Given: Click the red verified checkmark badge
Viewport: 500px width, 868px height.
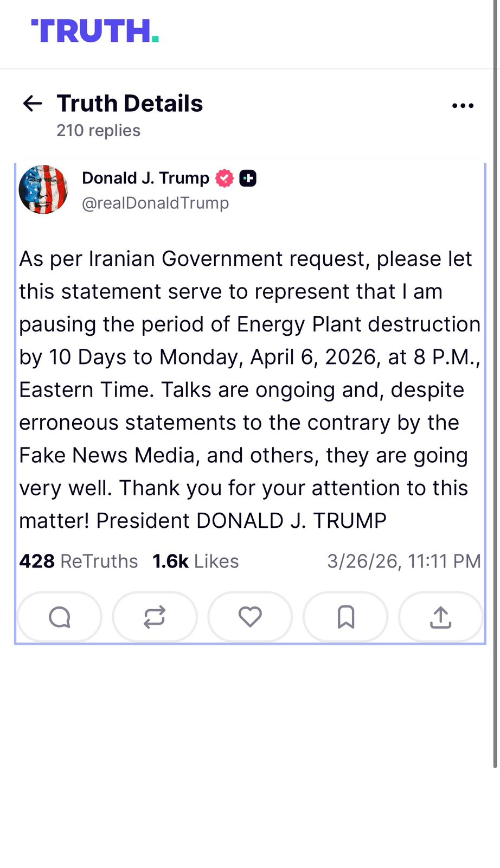Looking at the screenshot, I should (x=225, y=178).
